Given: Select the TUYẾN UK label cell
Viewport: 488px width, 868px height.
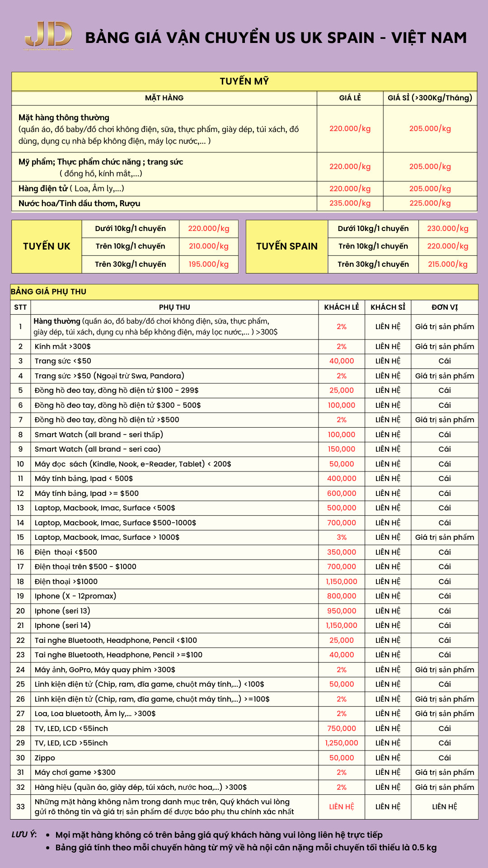Looking at the screenshot, I should [47, 246].
